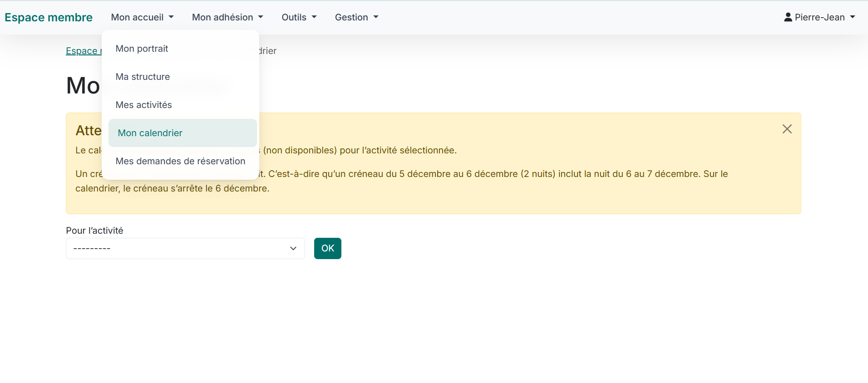
Task: Click the caret arrow next to Outils
Action: (x=314, y=17)
